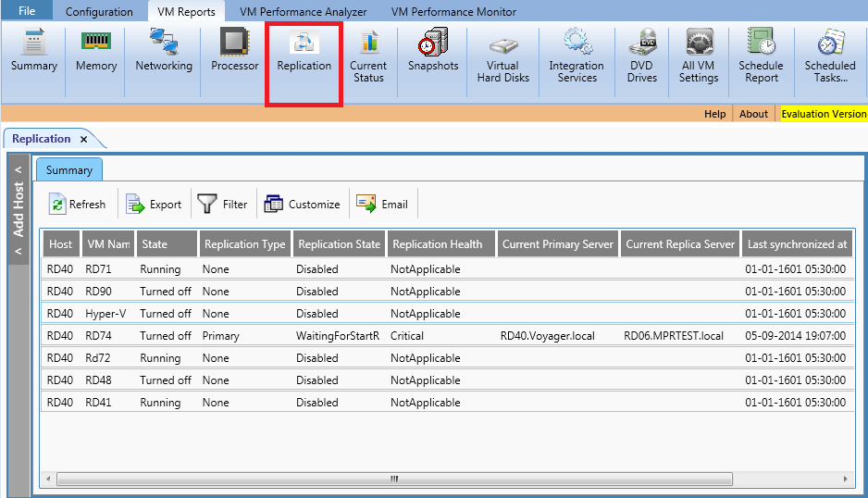The width and height of the screenshot is (868, 498).
Task: Open the File menu
Action: click(x=27, y=11)
